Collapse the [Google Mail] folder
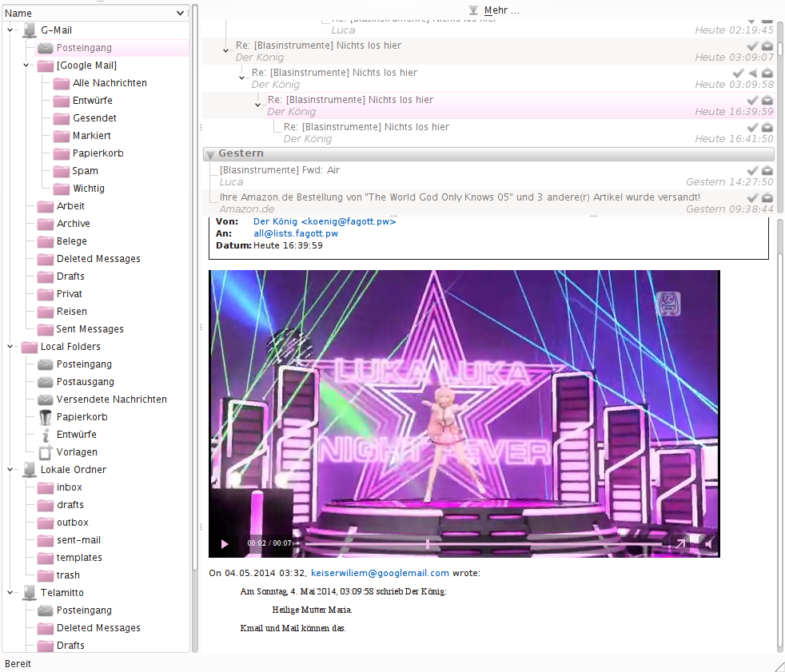The image size is (785, 672). pos(26,65)
